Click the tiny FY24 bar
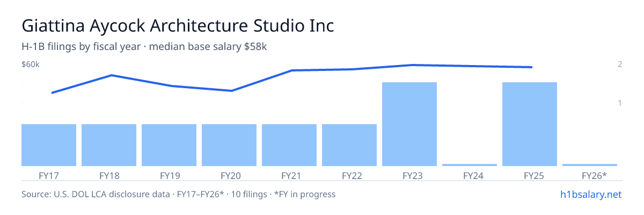Viewport: 644px width, 215px height. point(470,165)
